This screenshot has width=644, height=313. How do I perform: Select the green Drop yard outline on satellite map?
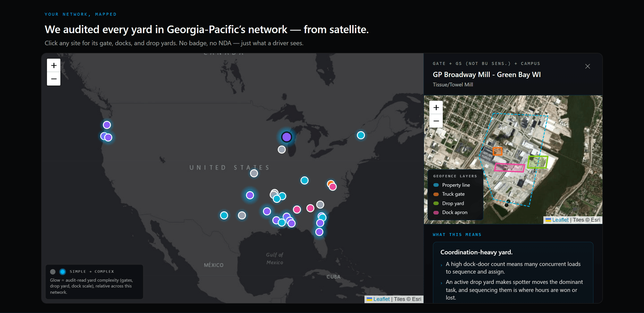point(538,162)
